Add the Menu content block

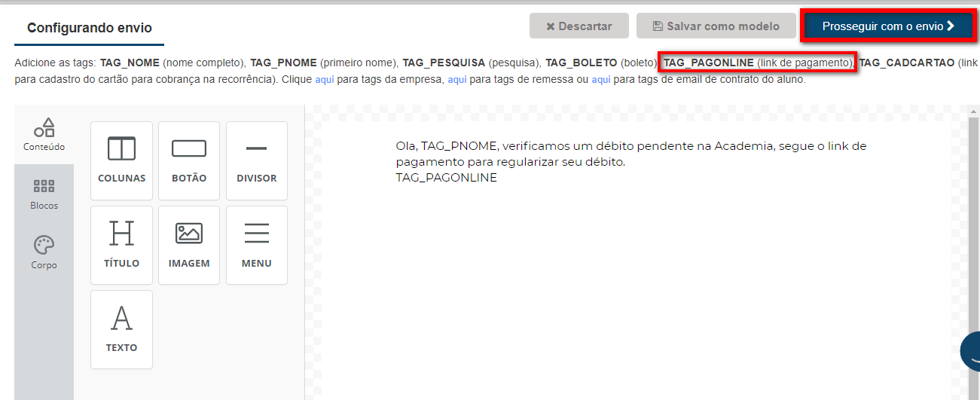256,245
